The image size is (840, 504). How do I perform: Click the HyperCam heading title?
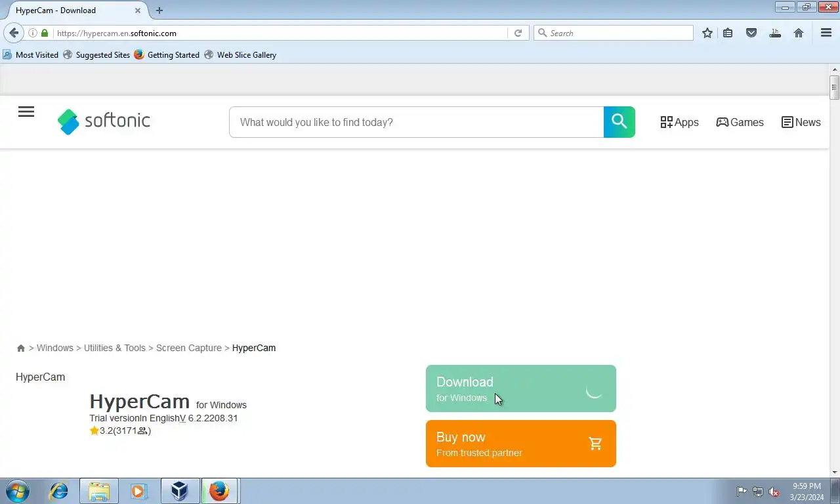pyautogui.click(x=139, y=401)
